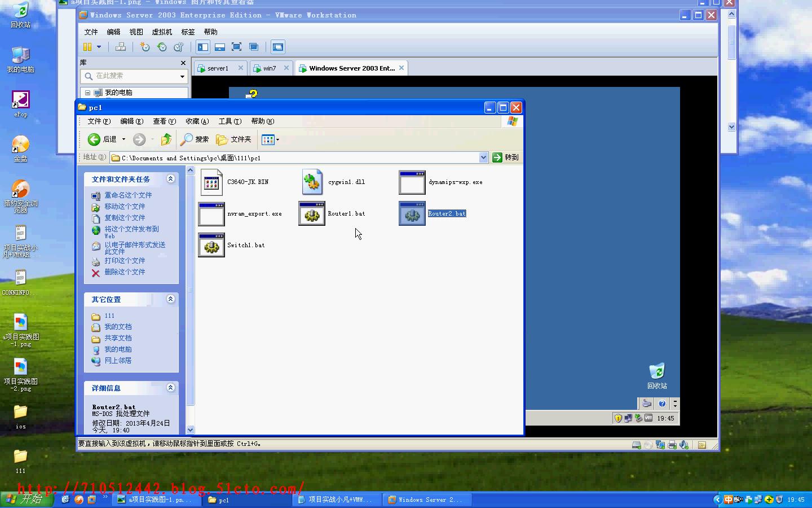Click the up one level folder icon
Viewport: 812px width, 508px height.
click(x=166, y=139)
